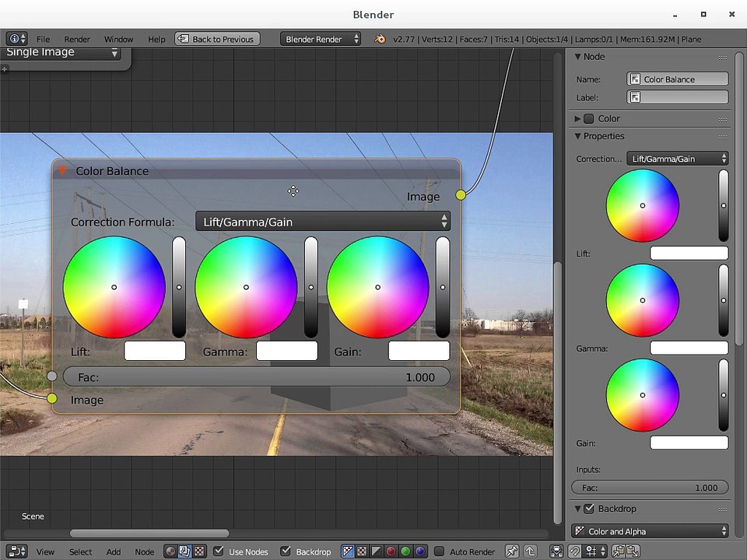
Task: Click Lift value slider in sidebar
Action: point(724,205)
